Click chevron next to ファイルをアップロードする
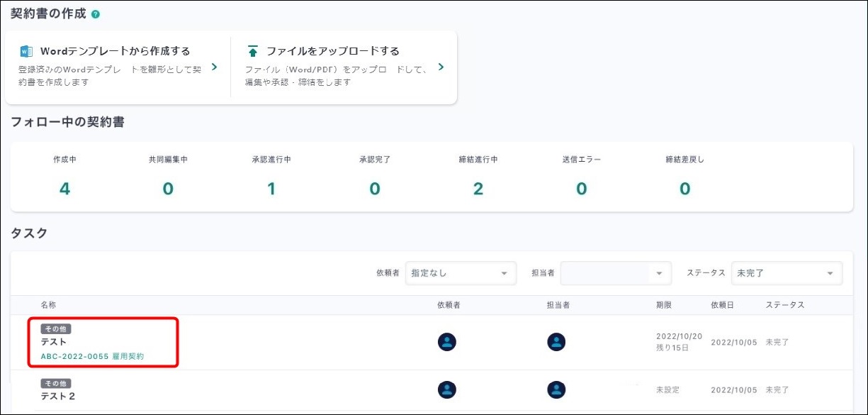This screenshot has width=868, height=415. [441, 67]
